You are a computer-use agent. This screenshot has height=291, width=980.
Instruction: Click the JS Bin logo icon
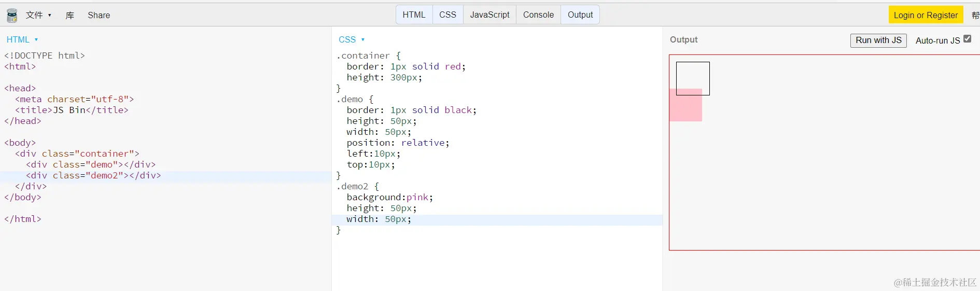click(11, 16)
